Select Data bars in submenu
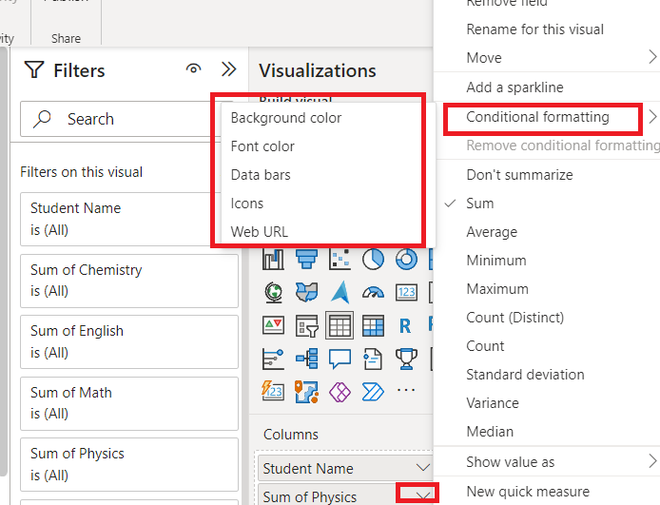The image size is (660, 505). click(x=261, y=175)
